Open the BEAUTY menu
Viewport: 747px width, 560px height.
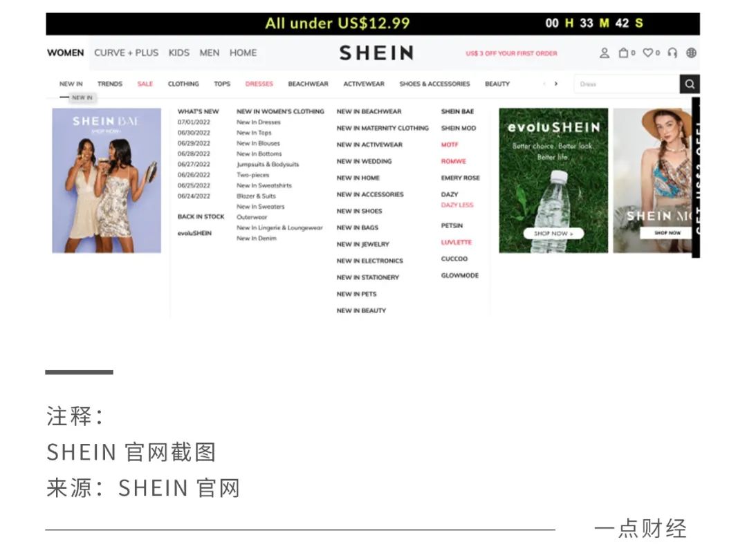(497, 84)
